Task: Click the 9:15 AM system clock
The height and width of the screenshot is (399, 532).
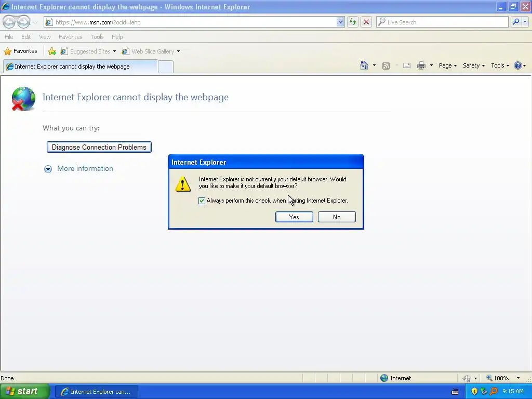Action: 513,392
